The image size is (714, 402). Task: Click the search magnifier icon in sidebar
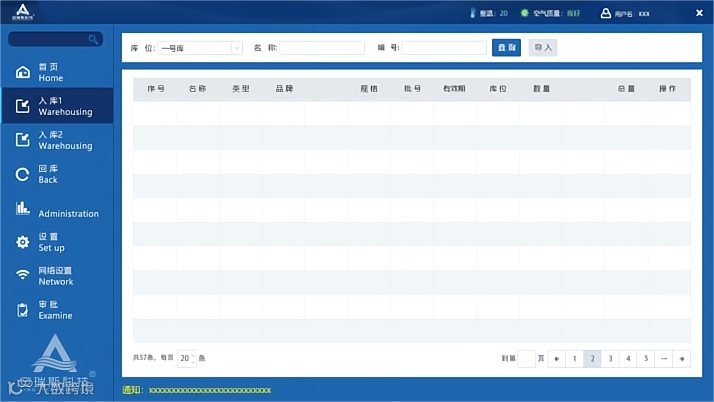(93, 40)
